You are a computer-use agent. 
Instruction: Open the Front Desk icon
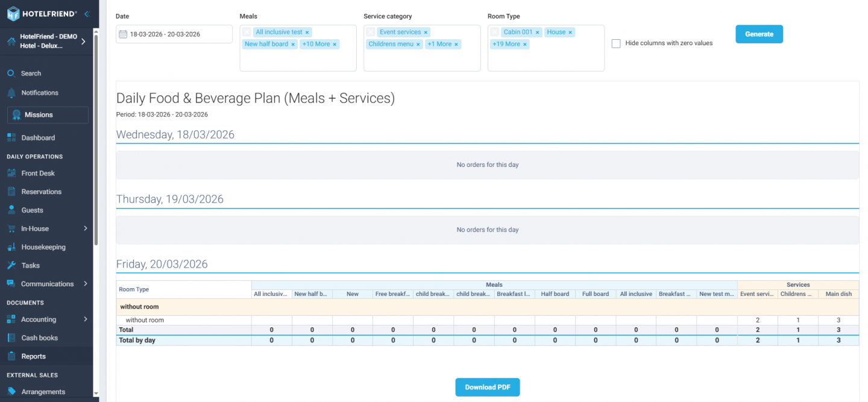(x=12, y=173)
